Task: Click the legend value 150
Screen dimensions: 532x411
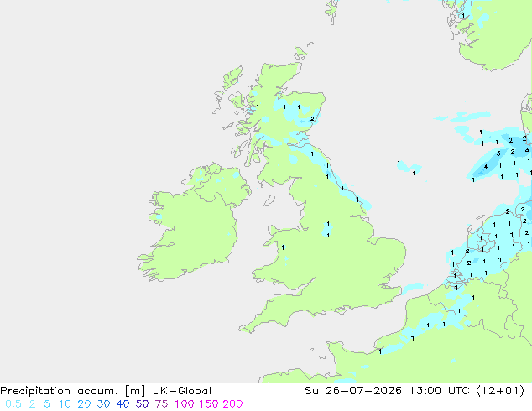Action: 209,404
